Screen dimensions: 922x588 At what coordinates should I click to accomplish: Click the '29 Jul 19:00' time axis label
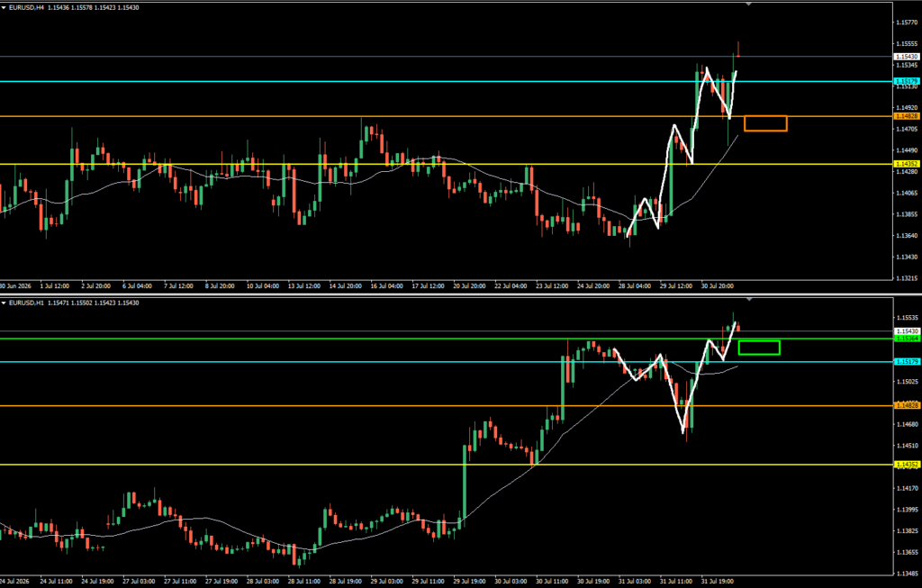click(469, 582)
